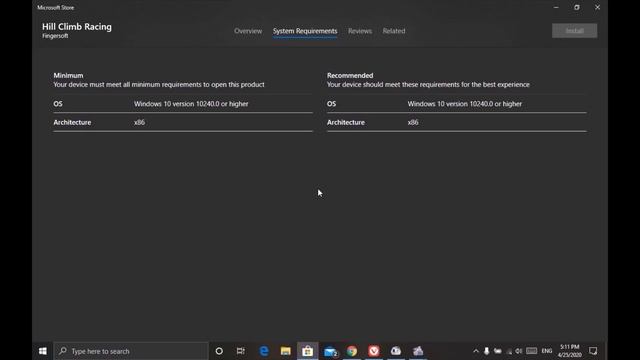
Task: Open the Reviews tab
Action: point(360,31)
